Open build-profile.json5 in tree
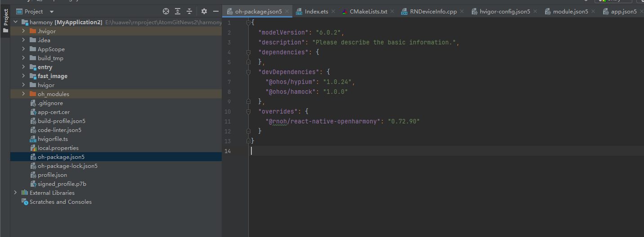Viewport: 644px width, 237px height. tap(62, 121)
